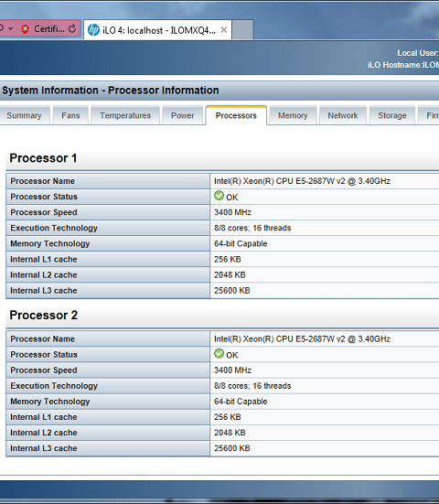Viewport: 439px width, 504px height.
Task: Click Processor 1 'Processor Status' row label
Action: pos(44,197)
